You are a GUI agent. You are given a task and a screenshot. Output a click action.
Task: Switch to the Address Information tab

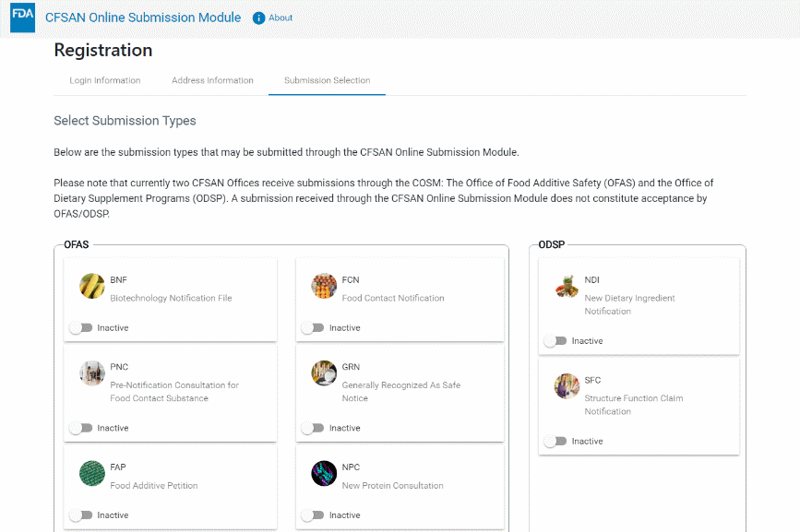coord(212,80)
